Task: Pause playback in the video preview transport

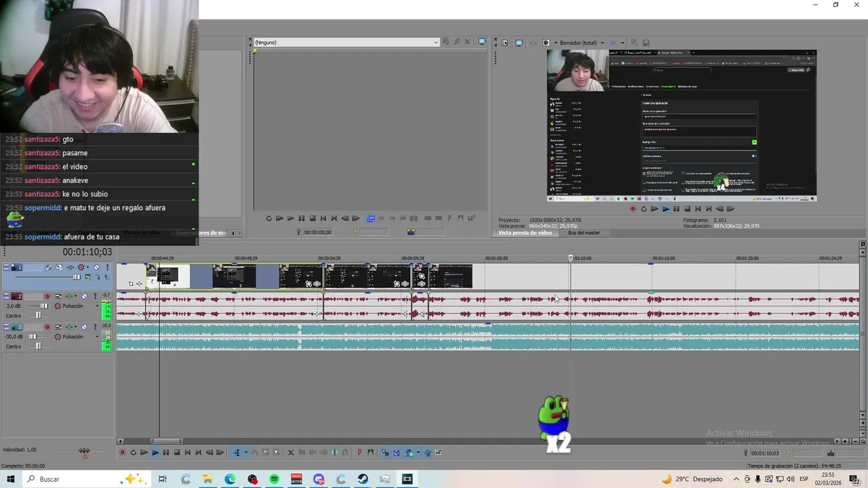Action: 676,209
